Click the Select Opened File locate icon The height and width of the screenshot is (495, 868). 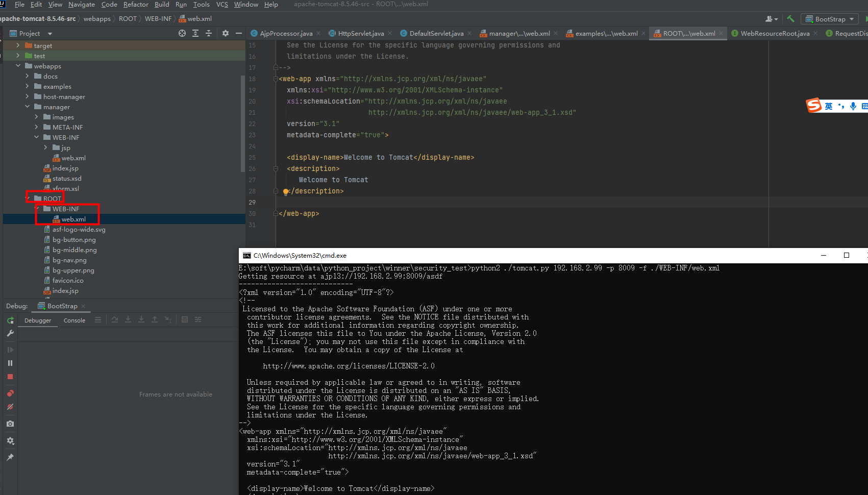[182, 33]
